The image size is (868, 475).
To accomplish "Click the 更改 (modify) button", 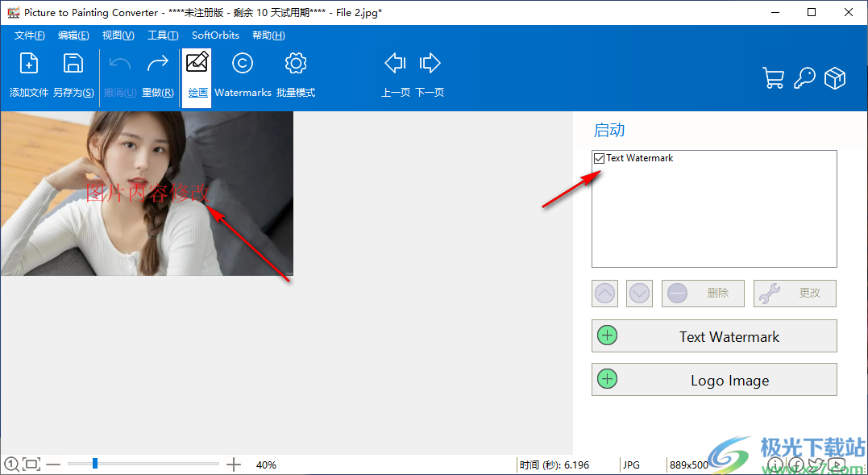I will point(795,294).
